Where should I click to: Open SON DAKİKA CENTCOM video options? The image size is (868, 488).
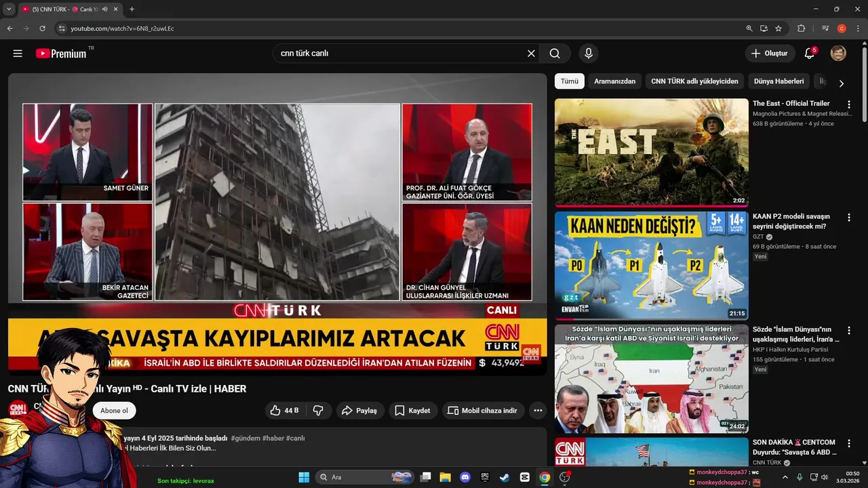point(848,444)
